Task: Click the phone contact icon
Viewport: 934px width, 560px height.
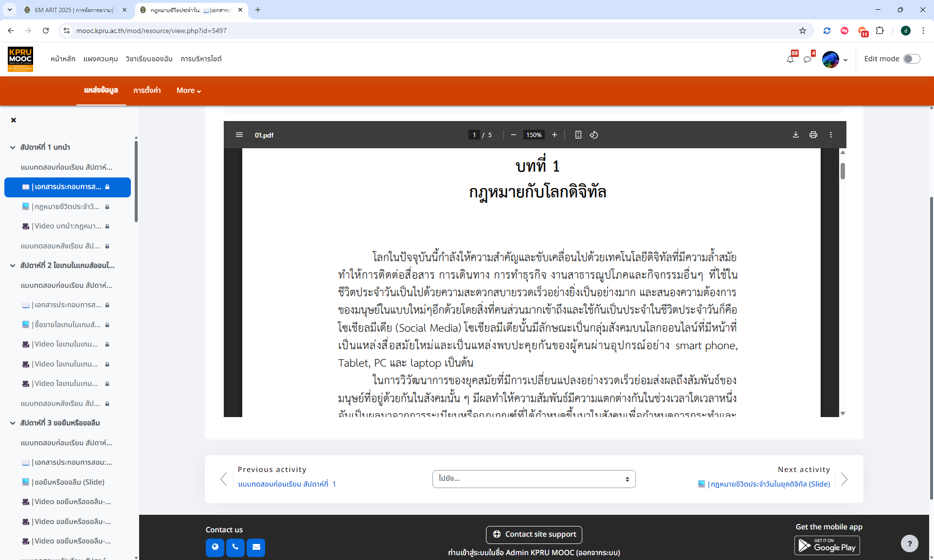Action: pyautogui.click(x=236, y=547)
